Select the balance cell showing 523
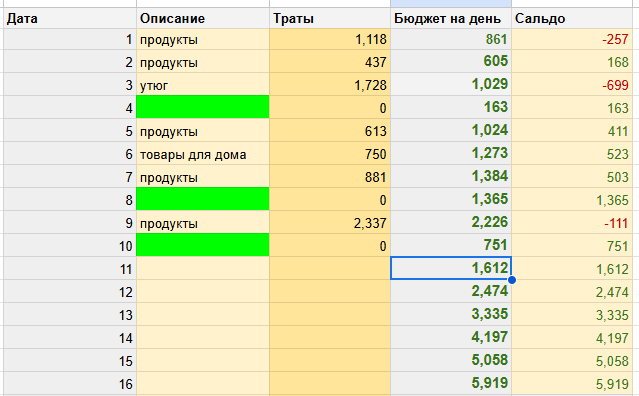 (572, 154)
